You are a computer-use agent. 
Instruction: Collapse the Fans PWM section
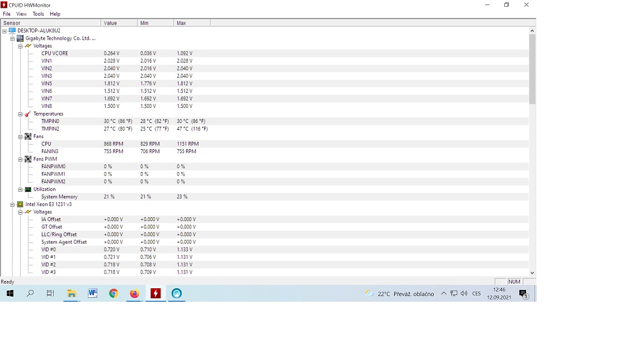click(x=20, y=159)
